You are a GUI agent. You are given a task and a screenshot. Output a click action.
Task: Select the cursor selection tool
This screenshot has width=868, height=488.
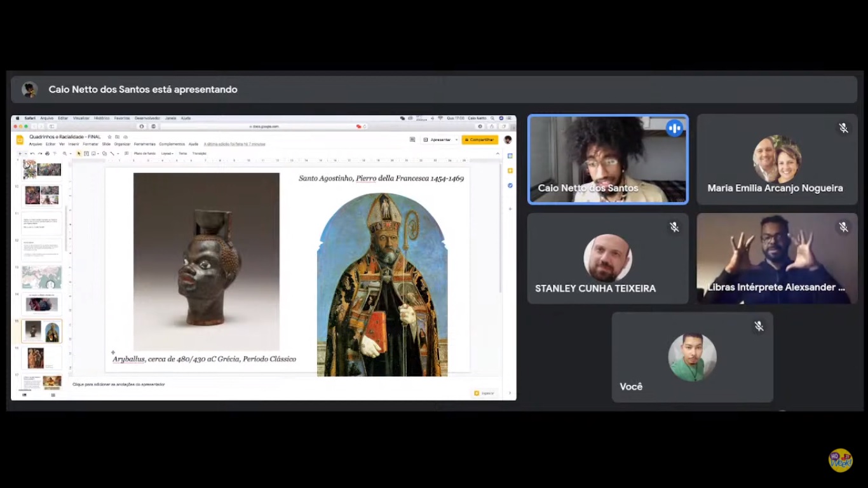pyautogui.click(x=79, y=154)
